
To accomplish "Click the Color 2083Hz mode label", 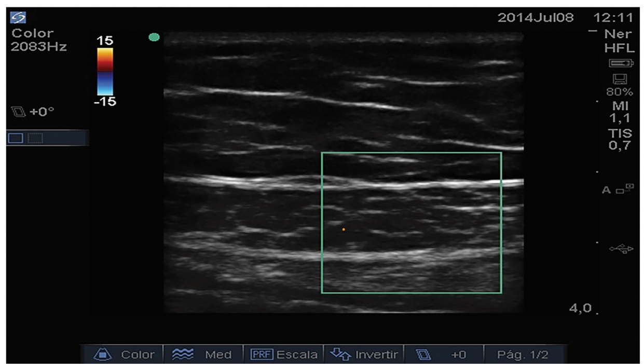I will [38, 39].
